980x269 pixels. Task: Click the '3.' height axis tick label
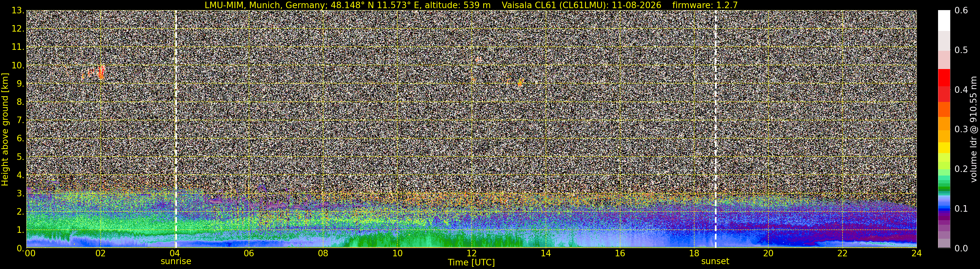[20, 193]
